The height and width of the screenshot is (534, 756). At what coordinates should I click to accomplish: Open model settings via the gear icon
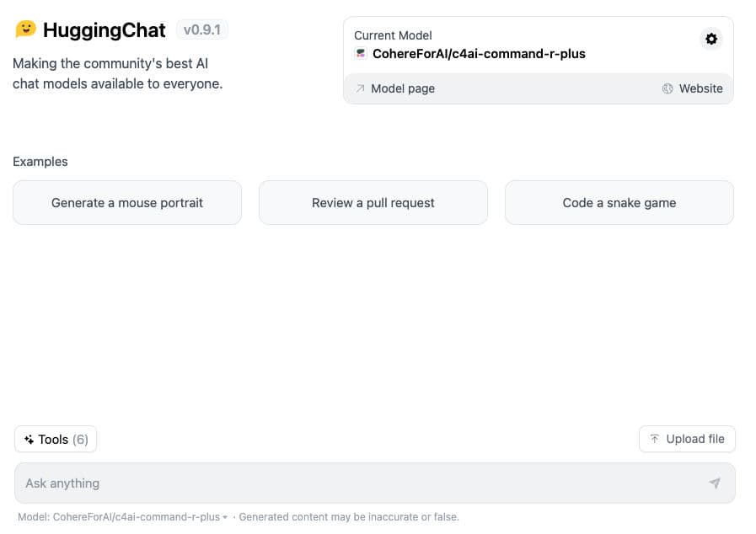pos(711,39)
